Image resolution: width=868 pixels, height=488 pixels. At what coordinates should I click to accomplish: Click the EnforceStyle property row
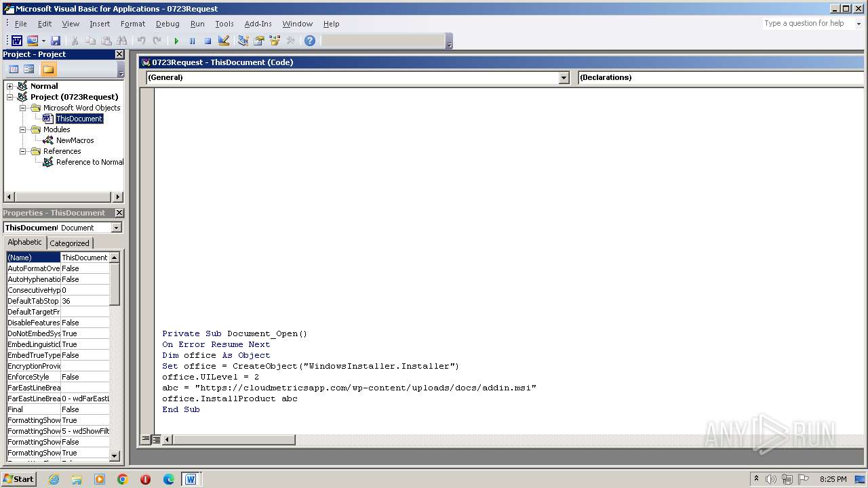[58, 377]
